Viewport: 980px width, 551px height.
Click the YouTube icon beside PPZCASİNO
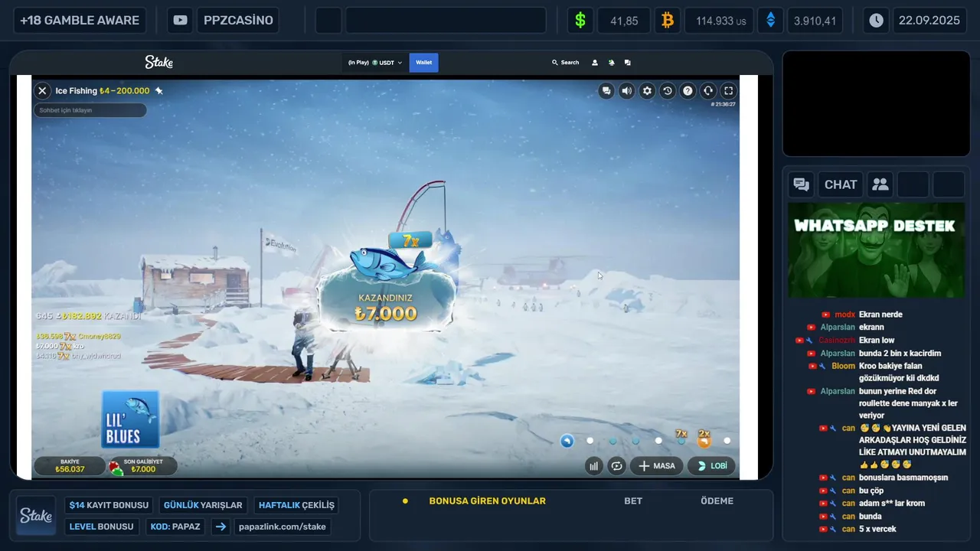click(180, 21)
